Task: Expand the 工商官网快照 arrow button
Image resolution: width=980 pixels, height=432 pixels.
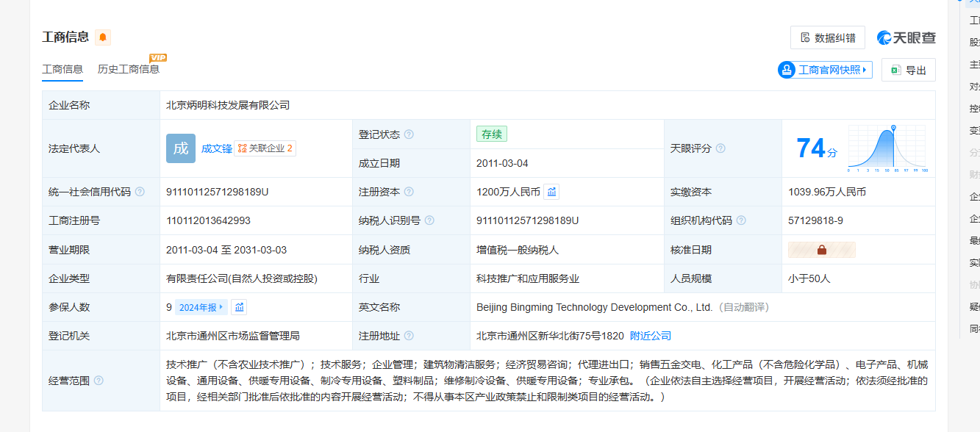Action: (x=865, y=70)
